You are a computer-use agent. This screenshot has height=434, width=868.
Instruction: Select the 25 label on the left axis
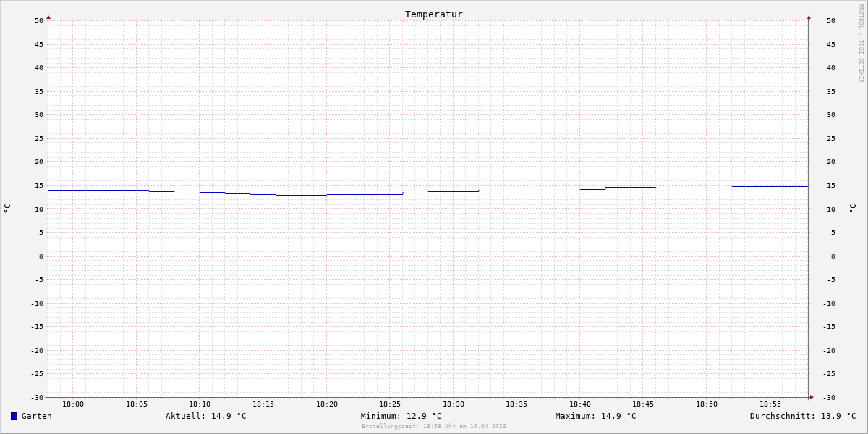39,138
